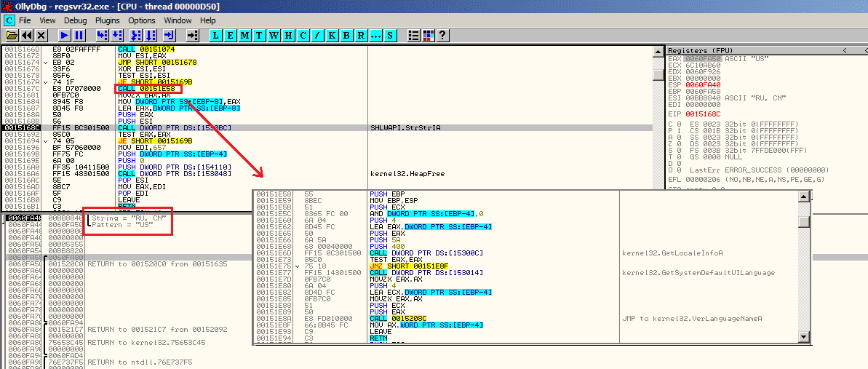Open the Plugins menu

coord(108,20)
